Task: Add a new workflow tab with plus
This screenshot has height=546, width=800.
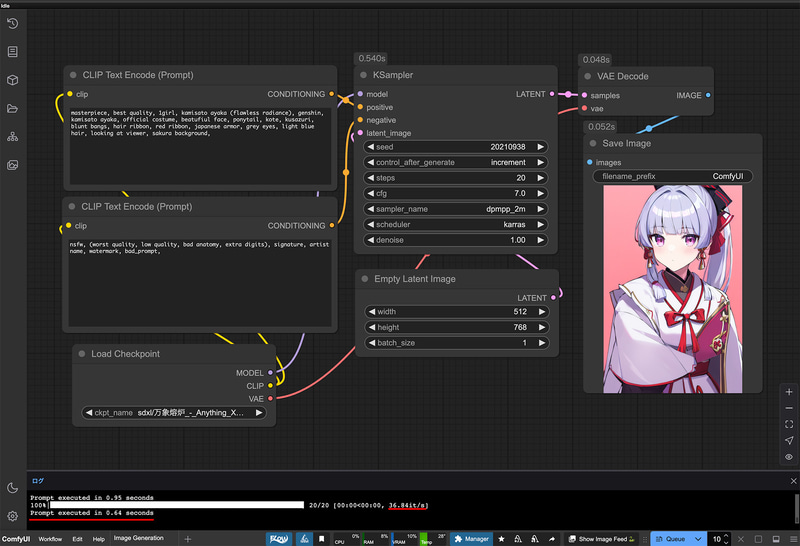Action: (x=187, y=539)
